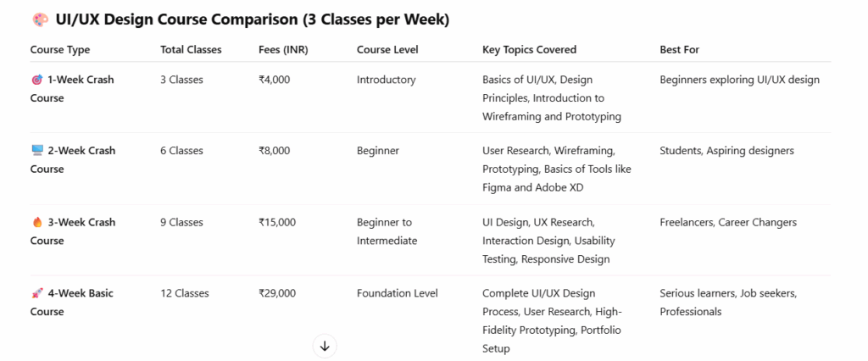The width and height of the screenshot is (868, 361).
Task: Click the Best For column header
Action: (679, 50)
